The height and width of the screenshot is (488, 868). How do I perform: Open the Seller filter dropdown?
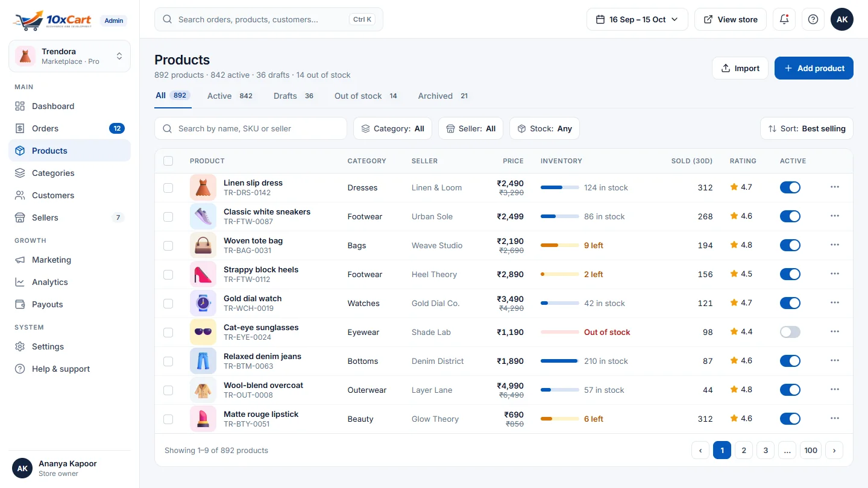471,128
